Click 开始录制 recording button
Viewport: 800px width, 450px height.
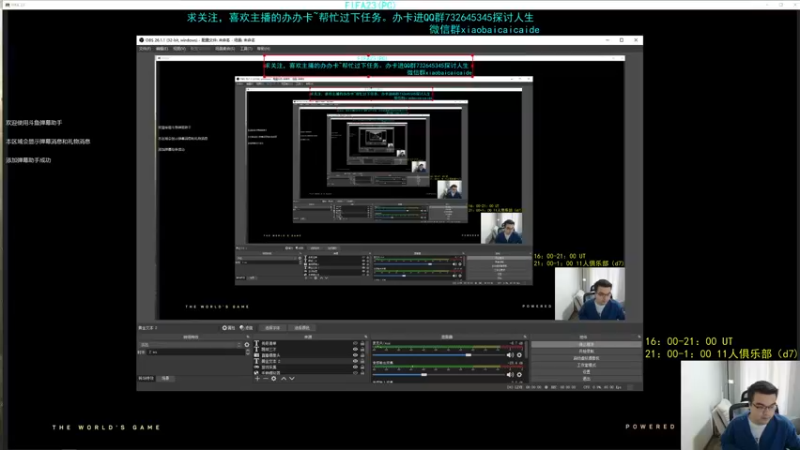click(585, 351)
